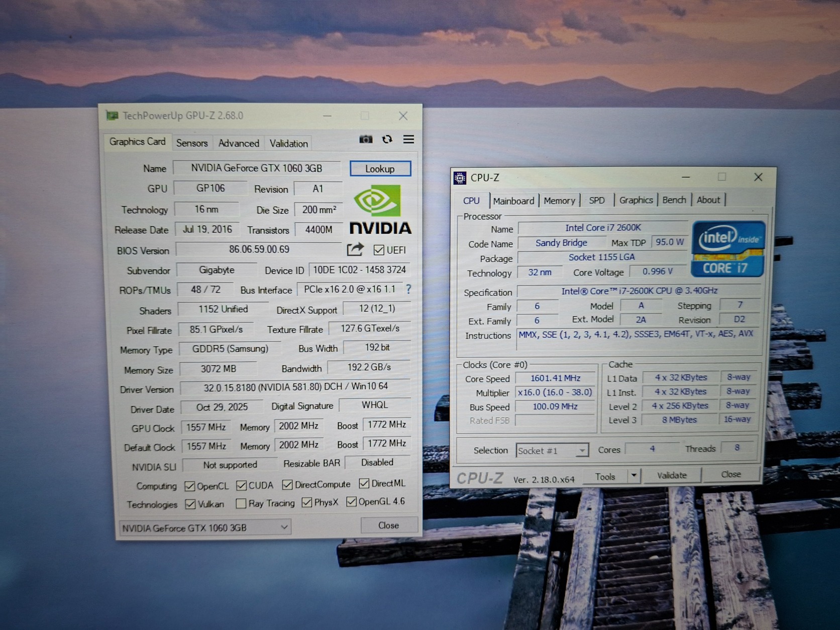Click the Threads count field
The height and width of the screenshot is (630, 840).
point(738,448)
